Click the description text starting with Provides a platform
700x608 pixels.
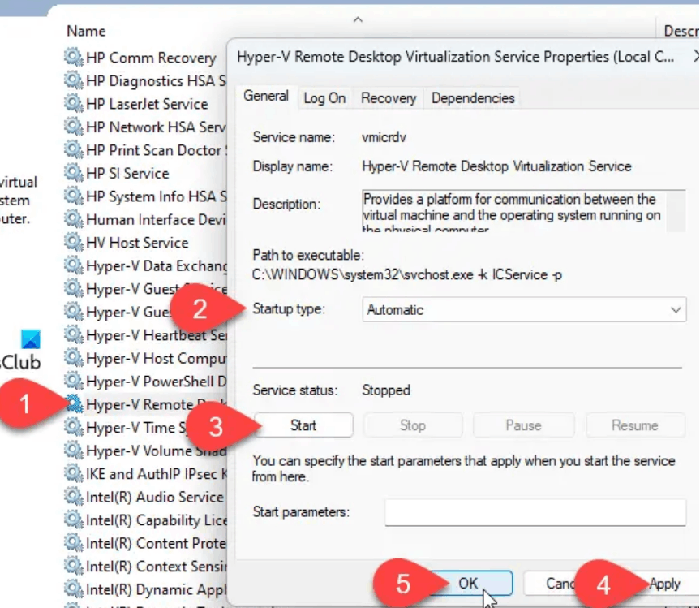[512, 212]
